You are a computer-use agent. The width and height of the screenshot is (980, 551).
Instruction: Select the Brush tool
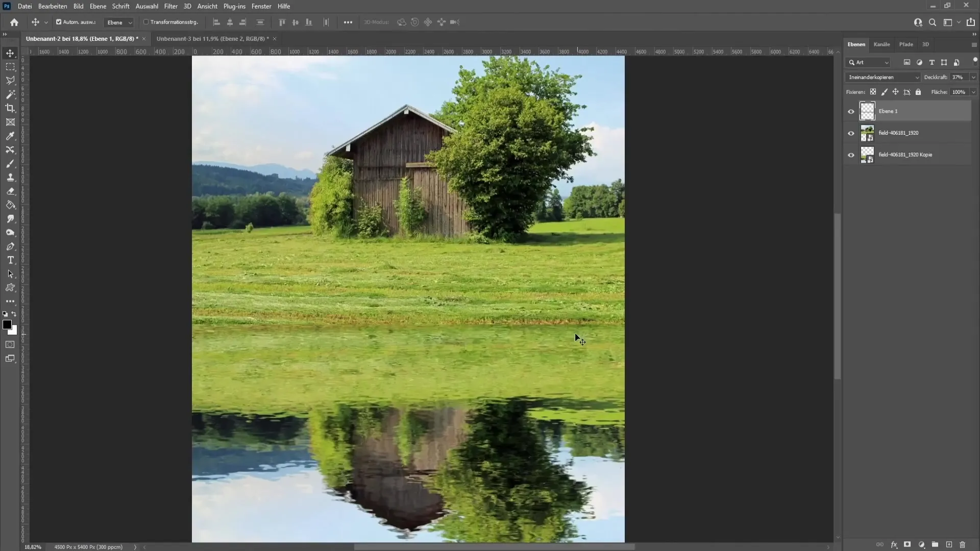pyautogui.click(x=10, y=163)
